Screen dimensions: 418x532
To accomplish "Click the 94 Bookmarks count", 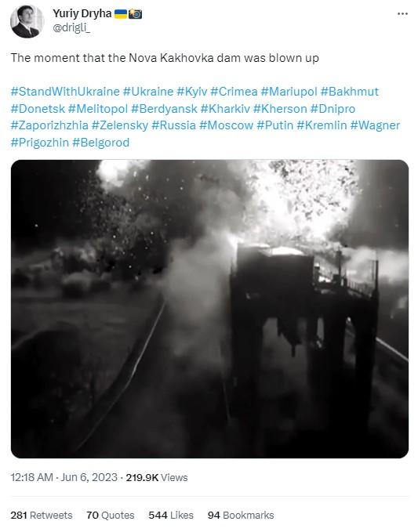I will coord(241,516).
